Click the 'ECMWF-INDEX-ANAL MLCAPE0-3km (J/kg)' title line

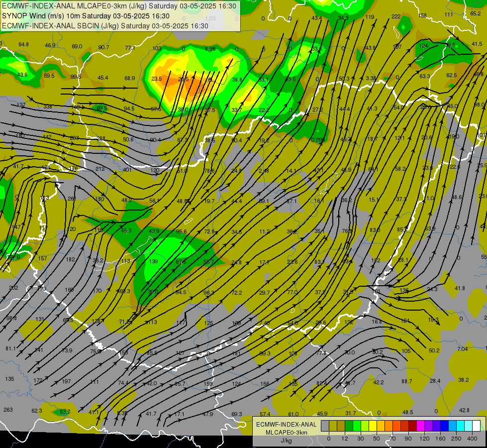119,6
